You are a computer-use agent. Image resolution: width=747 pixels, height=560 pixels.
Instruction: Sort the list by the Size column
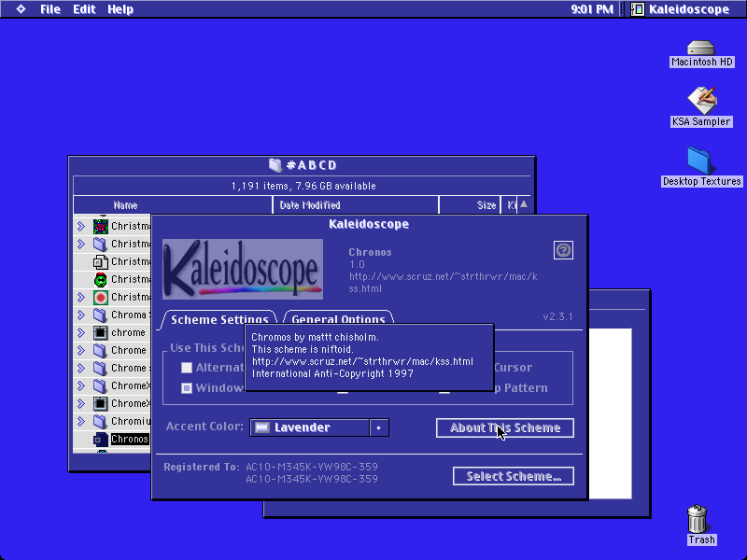470,205
